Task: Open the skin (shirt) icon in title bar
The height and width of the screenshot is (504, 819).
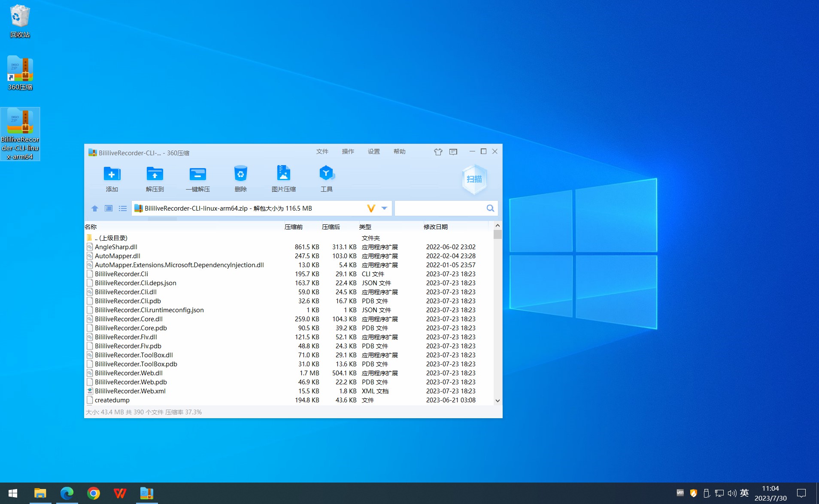Action: coord(438,152)
